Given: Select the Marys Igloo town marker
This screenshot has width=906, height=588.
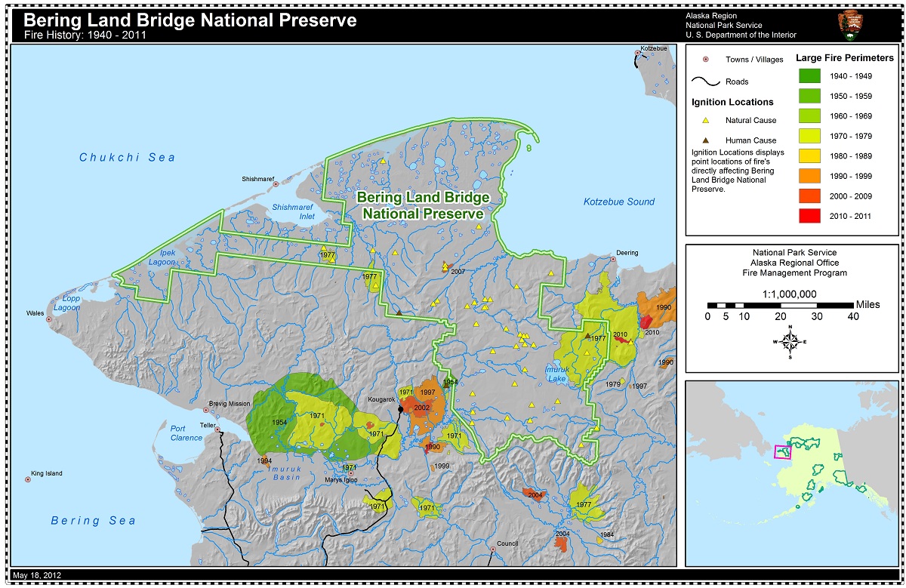Looking at the screenshot, I should (350, 472).
